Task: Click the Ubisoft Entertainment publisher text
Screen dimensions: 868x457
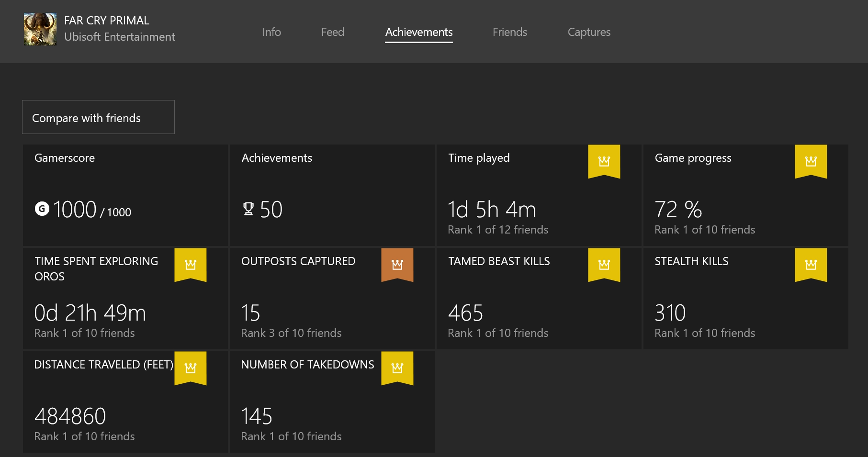Action: point(120,37)
